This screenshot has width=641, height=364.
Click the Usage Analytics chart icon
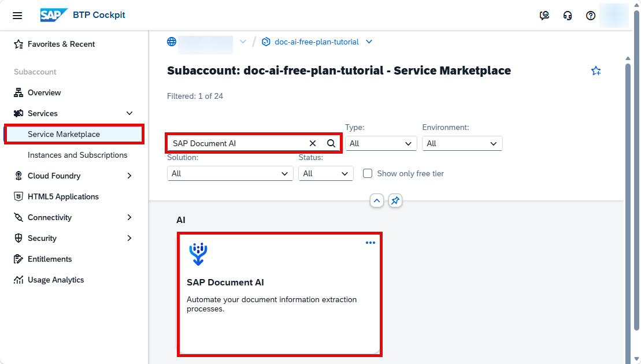point(18,280)
